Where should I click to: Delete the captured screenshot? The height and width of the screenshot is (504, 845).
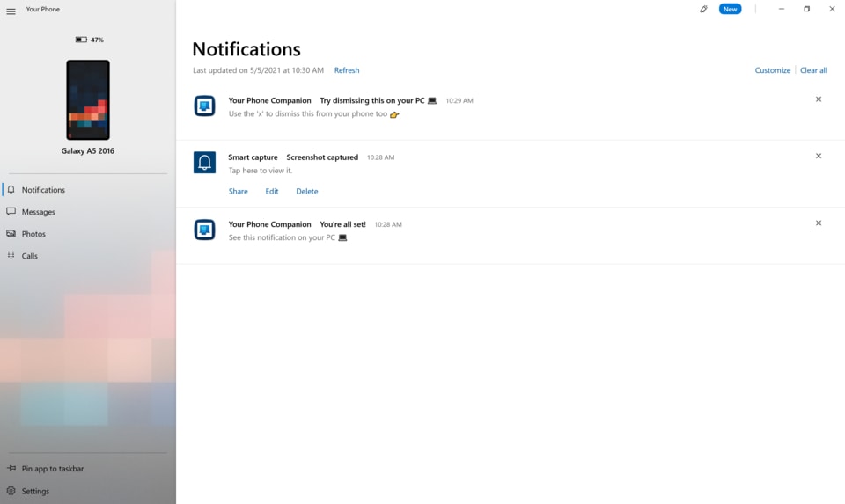pos(306,191)
